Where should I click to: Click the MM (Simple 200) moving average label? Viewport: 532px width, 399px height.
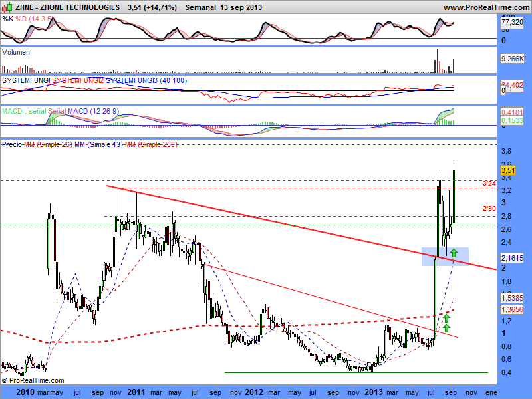[x=151, y=144]
